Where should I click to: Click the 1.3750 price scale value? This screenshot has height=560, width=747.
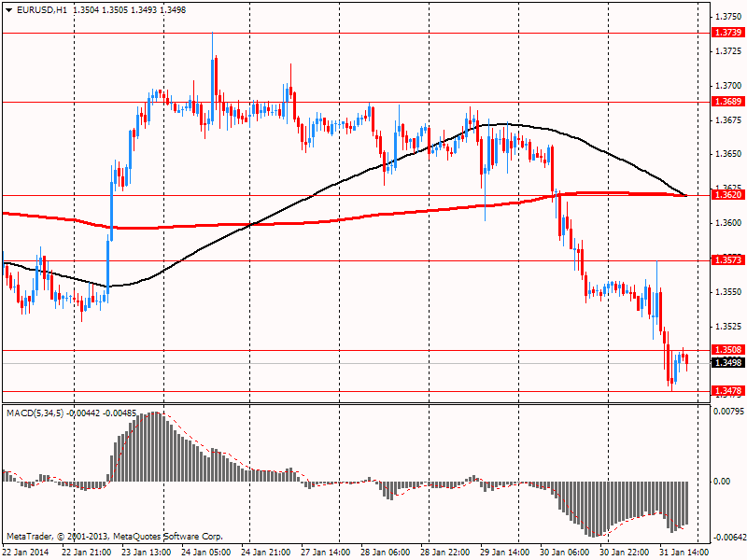tap(729, 17)
